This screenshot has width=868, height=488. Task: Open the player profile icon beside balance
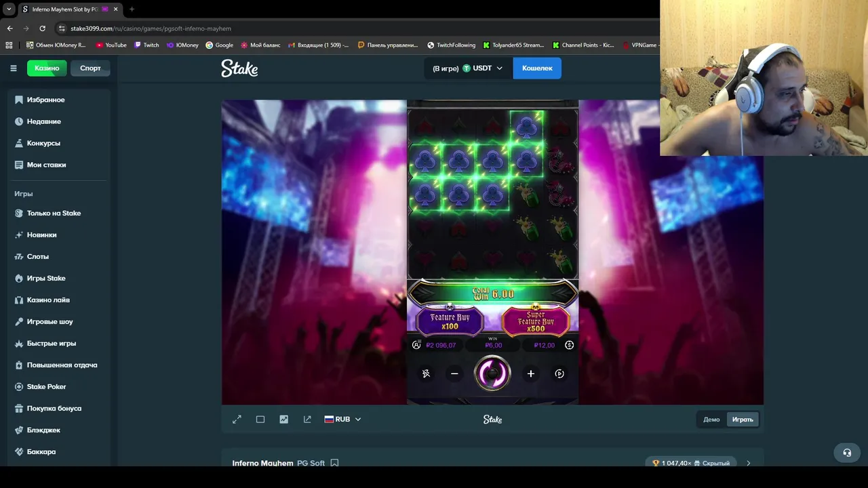tap(416, 345)
